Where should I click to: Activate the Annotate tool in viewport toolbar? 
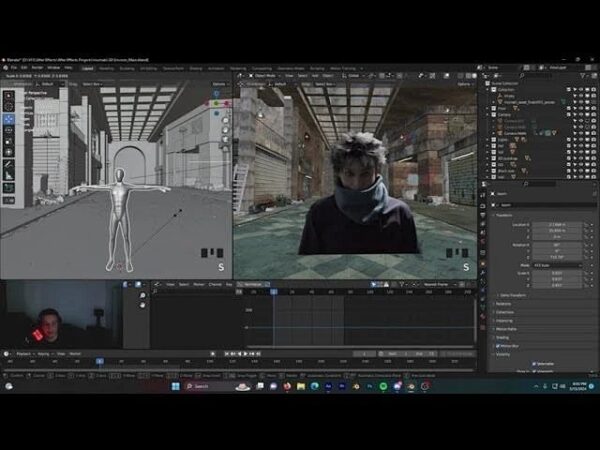tap(9, 163)
